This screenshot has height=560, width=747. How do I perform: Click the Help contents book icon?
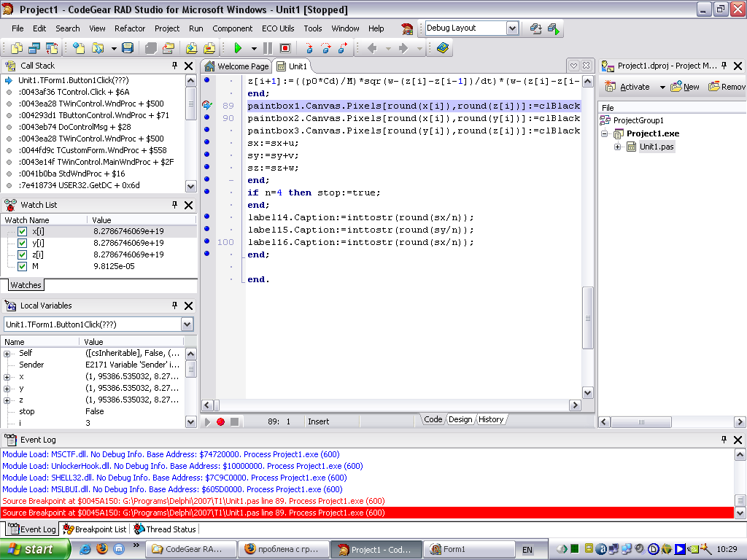click(x=443, y=48)
